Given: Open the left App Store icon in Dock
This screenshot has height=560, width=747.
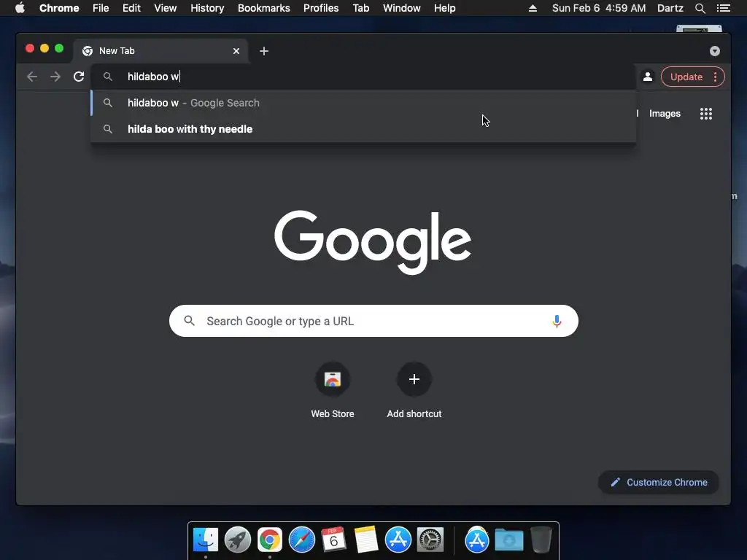Looking at the screenshot, I should pyautogui.click(x=398, y=540).
